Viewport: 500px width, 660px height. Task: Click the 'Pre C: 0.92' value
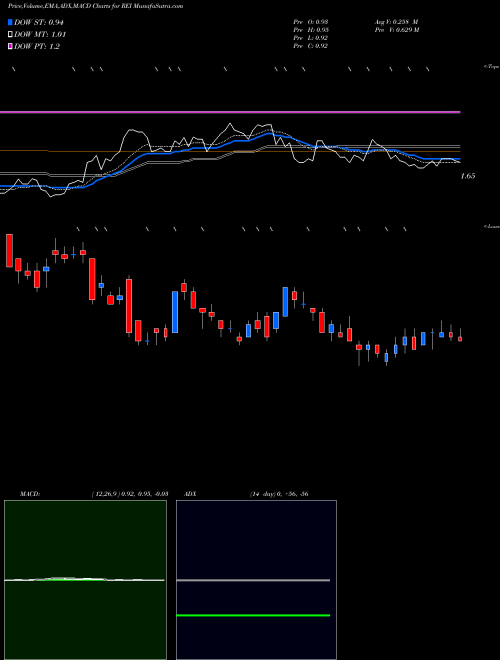click(x=311, y=46)
